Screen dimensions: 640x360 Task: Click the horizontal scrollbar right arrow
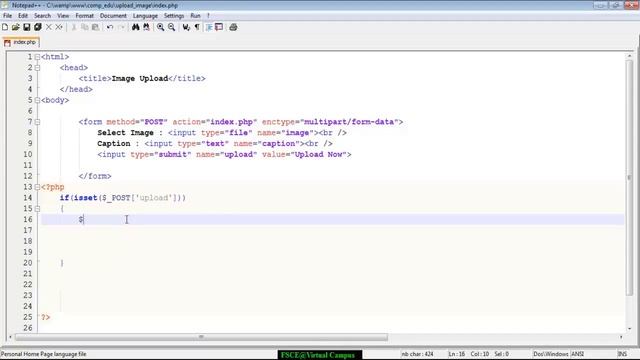[621, 337]
